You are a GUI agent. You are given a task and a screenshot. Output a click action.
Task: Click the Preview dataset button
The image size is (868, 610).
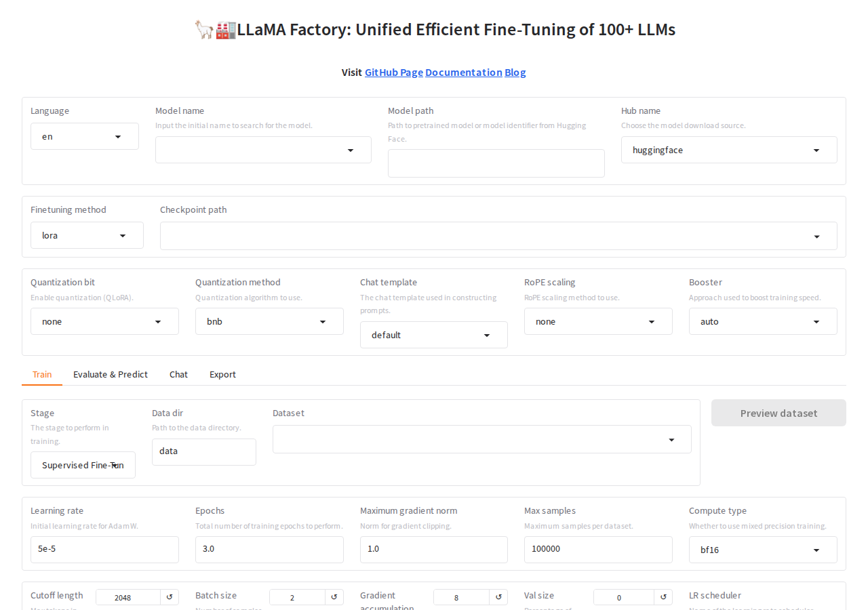(x=778, y=413)
